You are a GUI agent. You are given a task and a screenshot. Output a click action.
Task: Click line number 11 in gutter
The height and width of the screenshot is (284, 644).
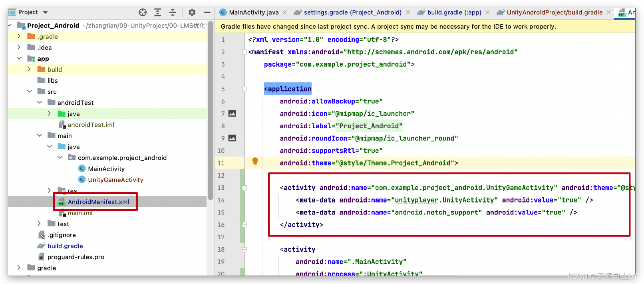[x=221, y=163]
